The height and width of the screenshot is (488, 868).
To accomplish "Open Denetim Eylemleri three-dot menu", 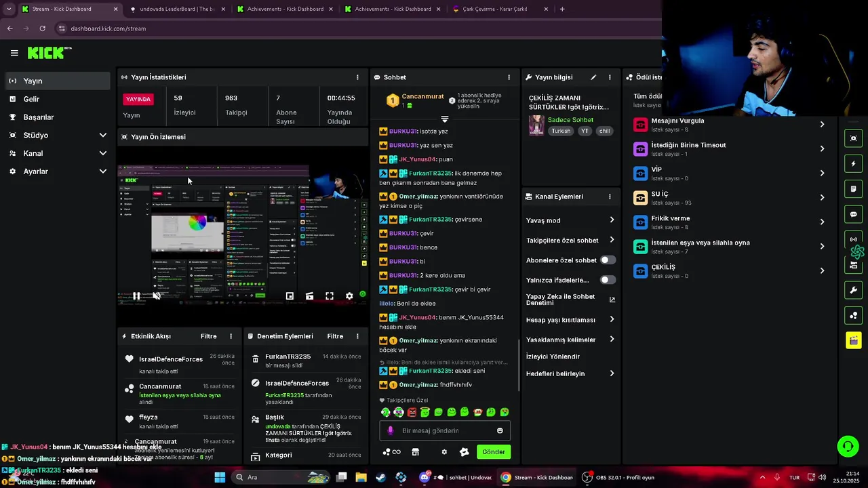I will coord(357,336).
